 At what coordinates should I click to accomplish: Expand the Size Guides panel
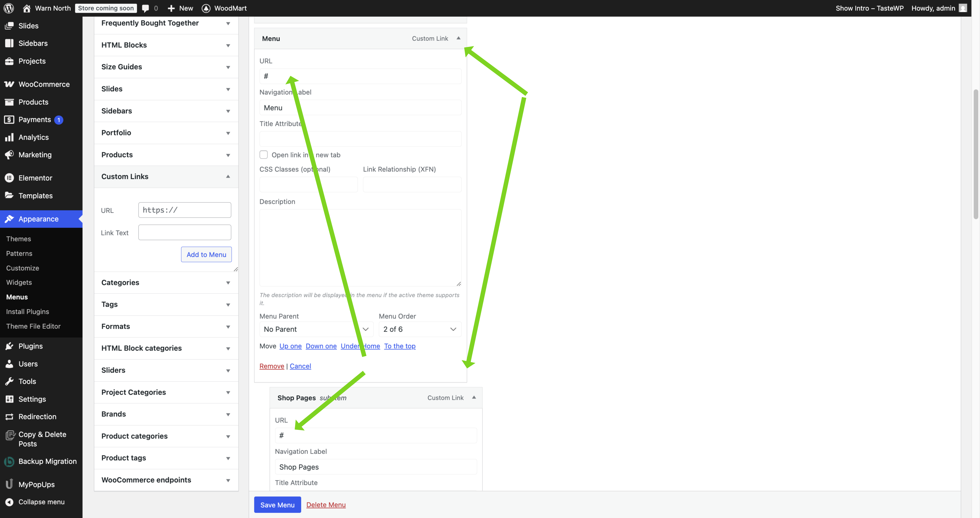pos(166,67)
